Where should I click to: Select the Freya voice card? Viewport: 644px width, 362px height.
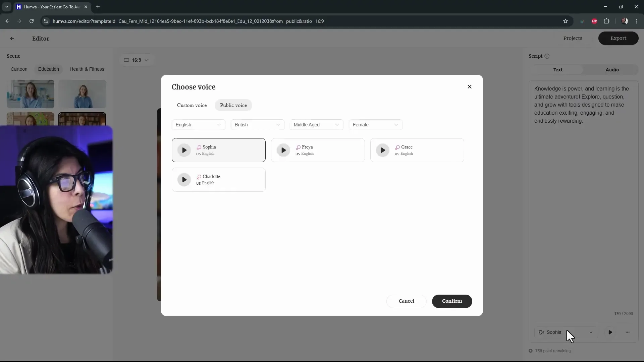tap(318, 150)
